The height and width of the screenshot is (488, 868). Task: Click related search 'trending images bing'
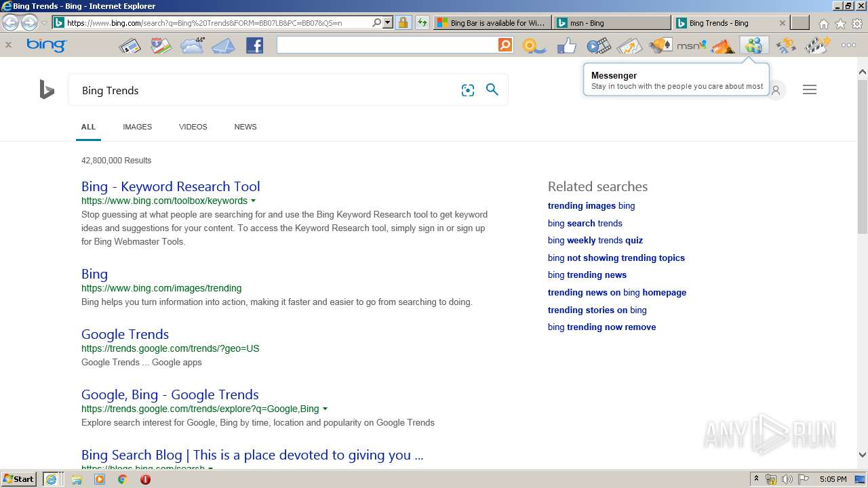(591, 206)
